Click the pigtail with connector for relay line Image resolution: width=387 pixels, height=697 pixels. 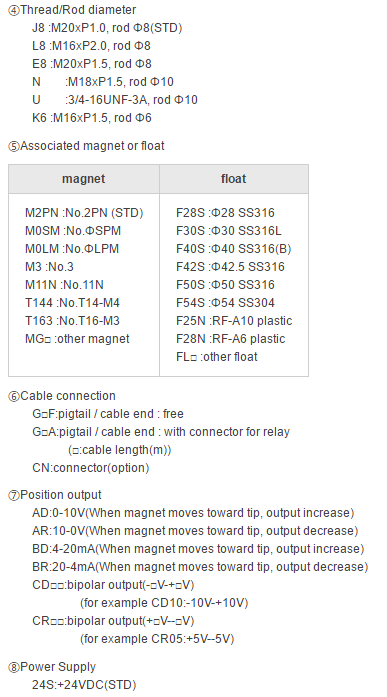click(x=161, y=432)
